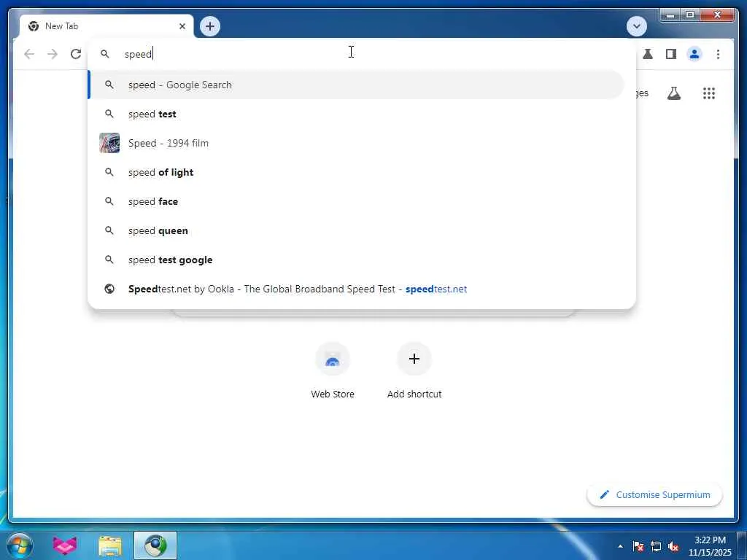Open the experiments flask toolbar icon

pyautogui.click(x=648, y=54)
